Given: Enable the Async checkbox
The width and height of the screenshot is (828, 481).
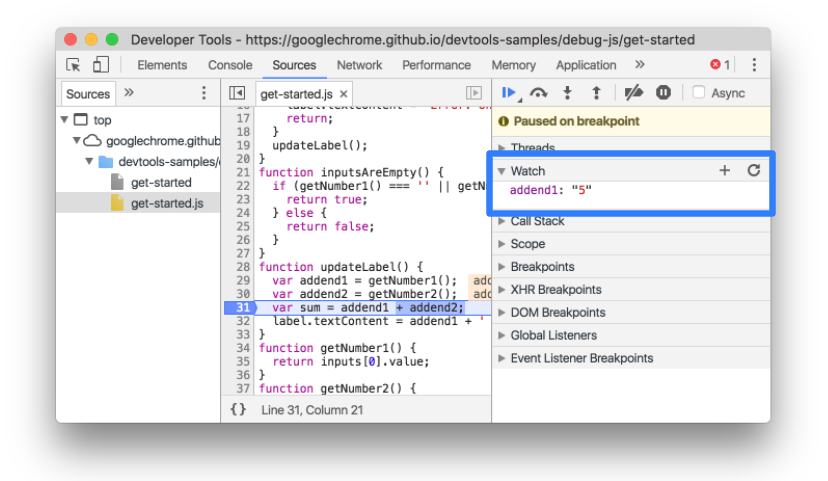Looking at the screenshot, I should [699, 92].
